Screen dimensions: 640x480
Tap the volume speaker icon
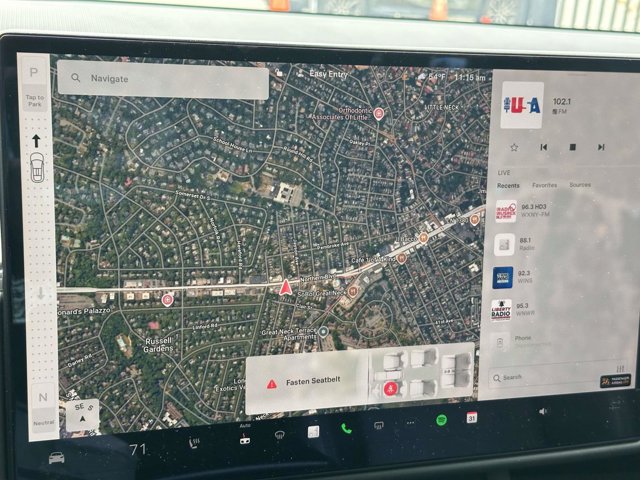tap(542, 412)
